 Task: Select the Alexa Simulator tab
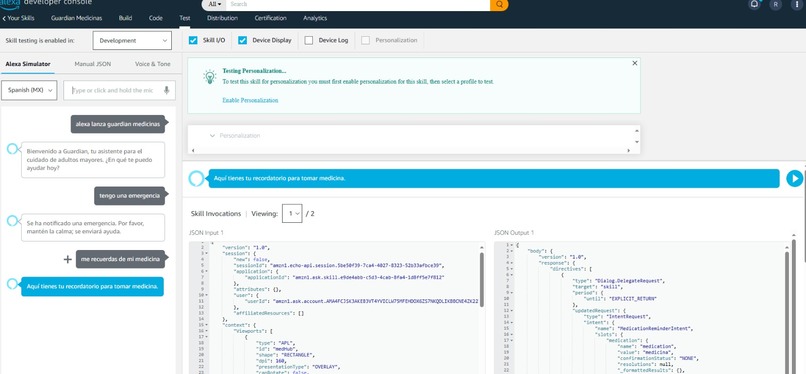(28, 64)
